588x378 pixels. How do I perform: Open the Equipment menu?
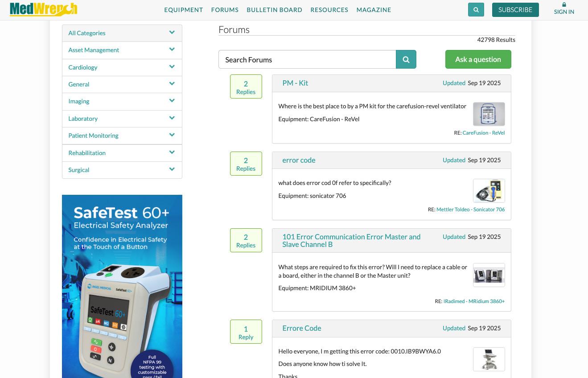click(184, 10)
